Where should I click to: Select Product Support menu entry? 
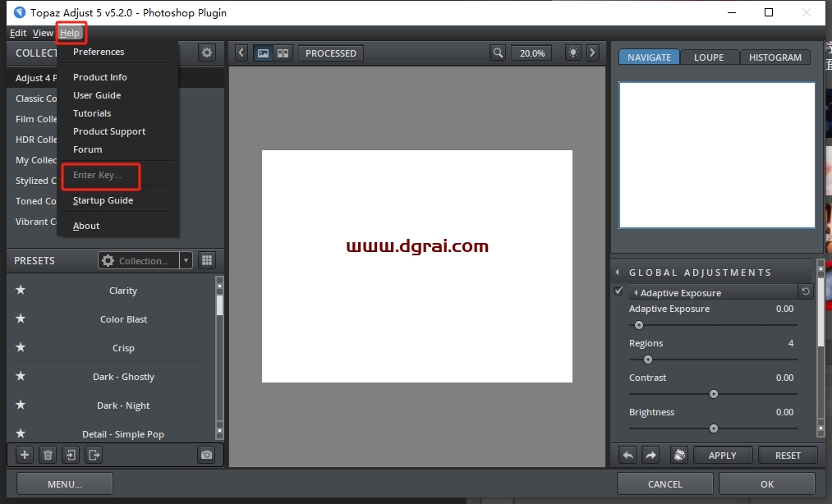(109, 131)
